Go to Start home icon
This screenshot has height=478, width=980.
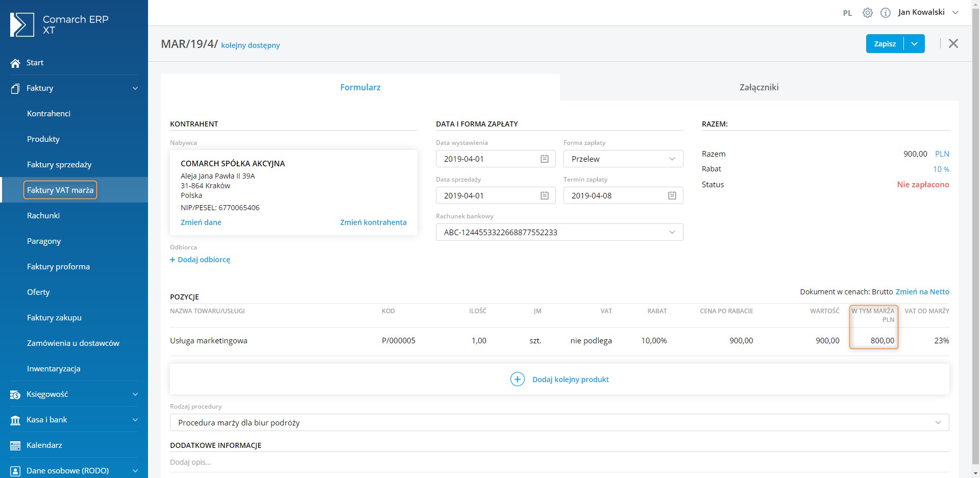15,63
